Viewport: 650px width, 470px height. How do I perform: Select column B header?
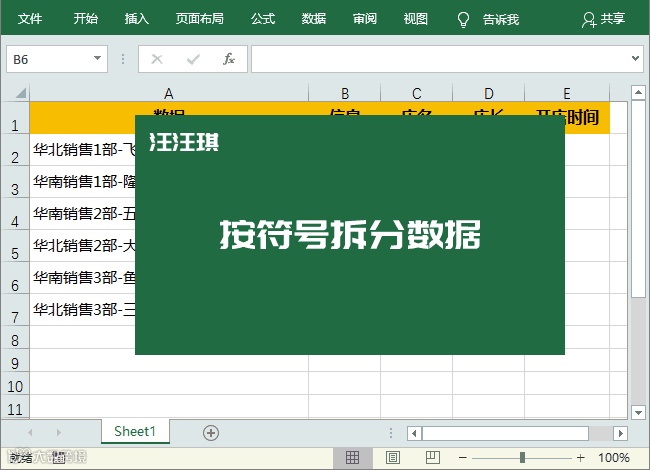coord(345,94)
